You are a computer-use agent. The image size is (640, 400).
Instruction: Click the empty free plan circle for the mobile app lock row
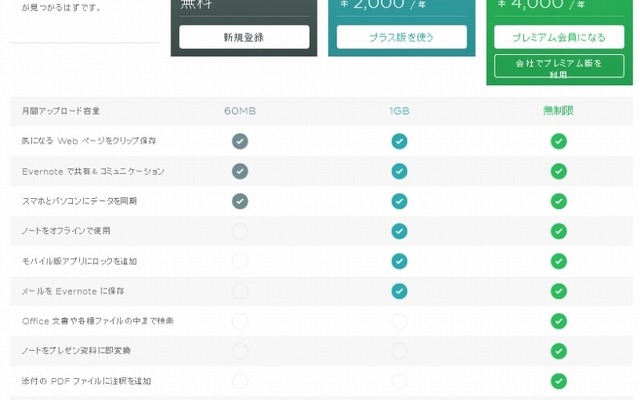tap(240, 261)
